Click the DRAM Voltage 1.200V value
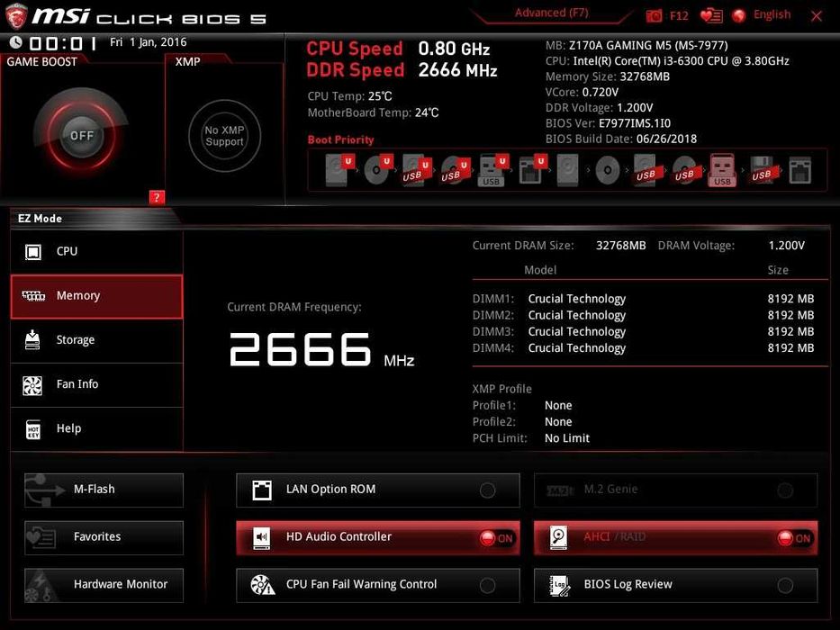Image resolution: width=840 pixels, height=630 pixels. 786,246
